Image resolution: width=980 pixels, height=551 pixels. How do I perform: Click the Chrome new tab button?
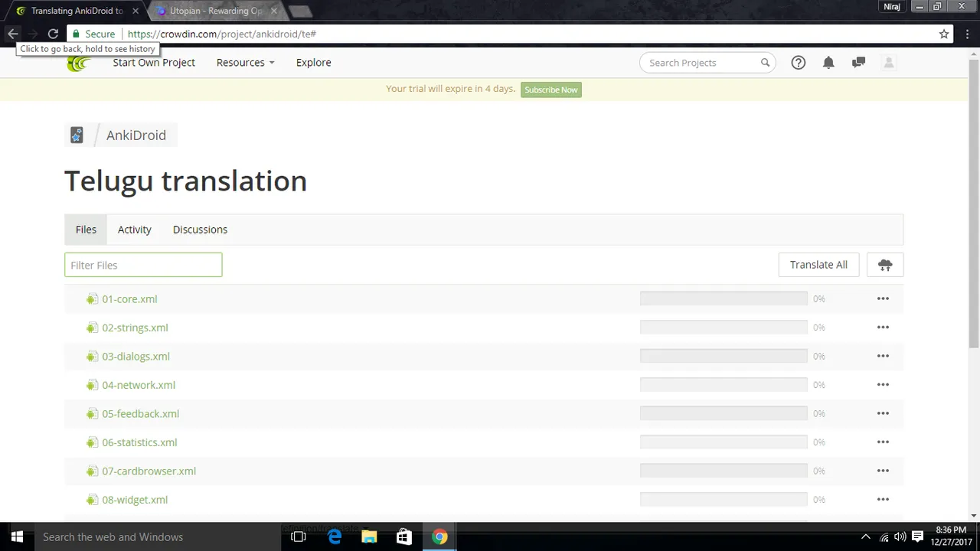299,11
